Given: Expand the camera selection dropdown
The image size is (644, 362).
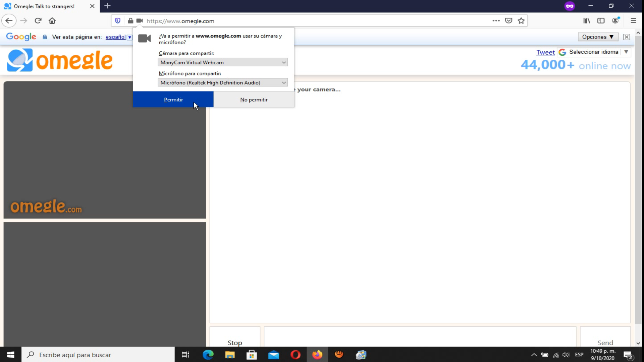Looking at the screenshot, I should pyautogui.click(x=223, y=62).
